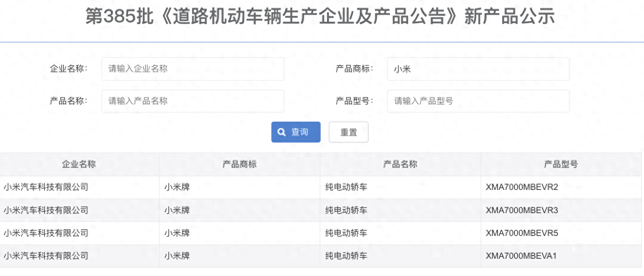Click 小米牌 in the XMA7000MBEVR5 row
The width and height of the screenshot is (644, 276).
(x=177, y=233)
